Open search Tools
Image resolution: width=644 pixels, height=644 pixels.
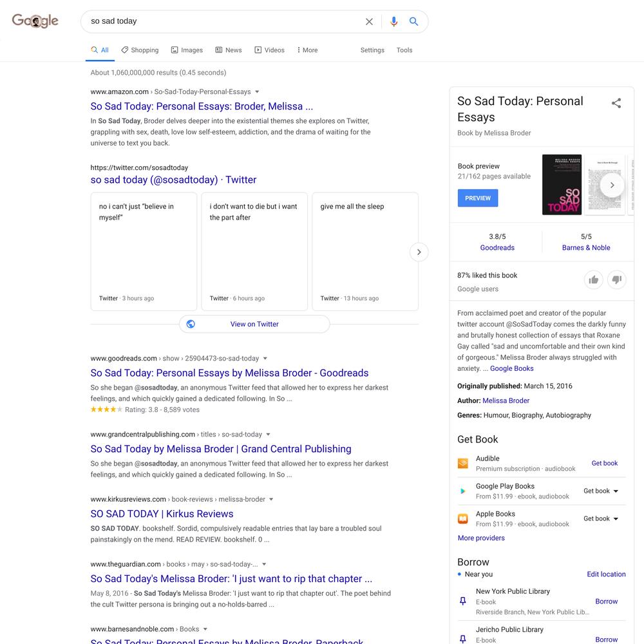click(x=404, y=50)
